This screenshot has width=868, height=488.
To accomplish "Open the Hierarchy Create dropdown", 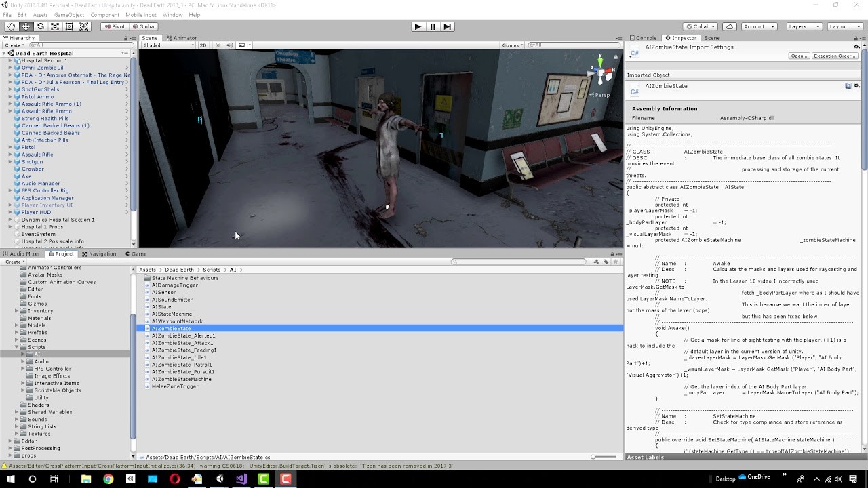I will (x=14, y=45).
